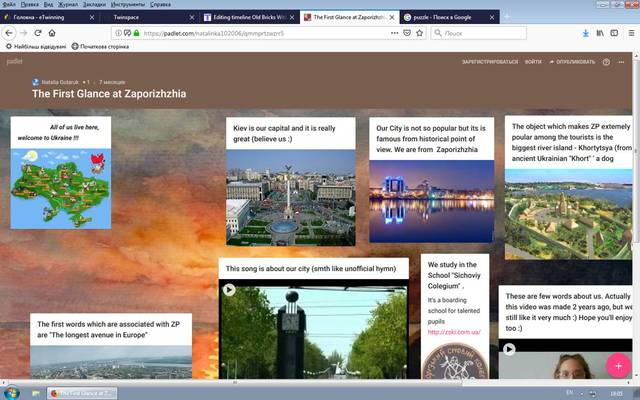Click the Windows Start button
Viewport: 640px width, 400px height.
pyautogui.click(x=11, y=393)
